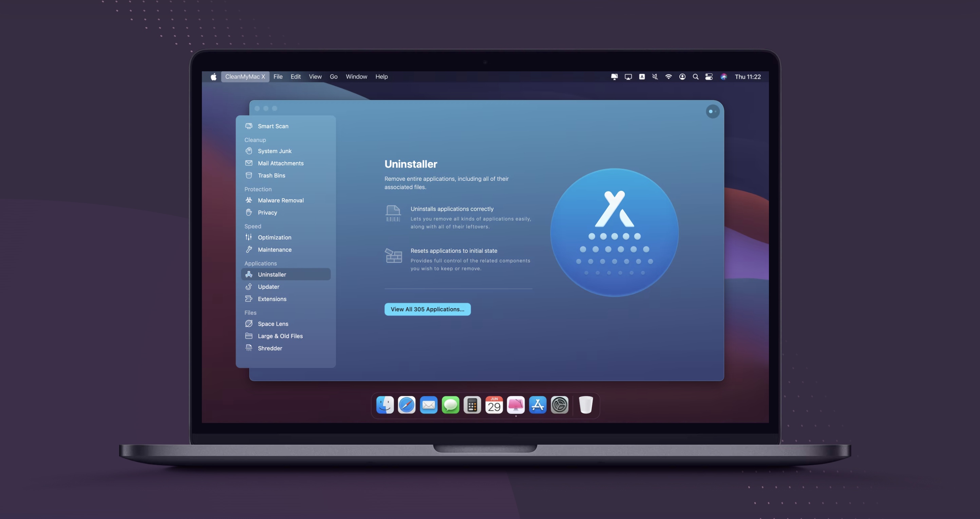Expand the Files section
This screenshot has height=519, width=980.
tap(250, 312)
